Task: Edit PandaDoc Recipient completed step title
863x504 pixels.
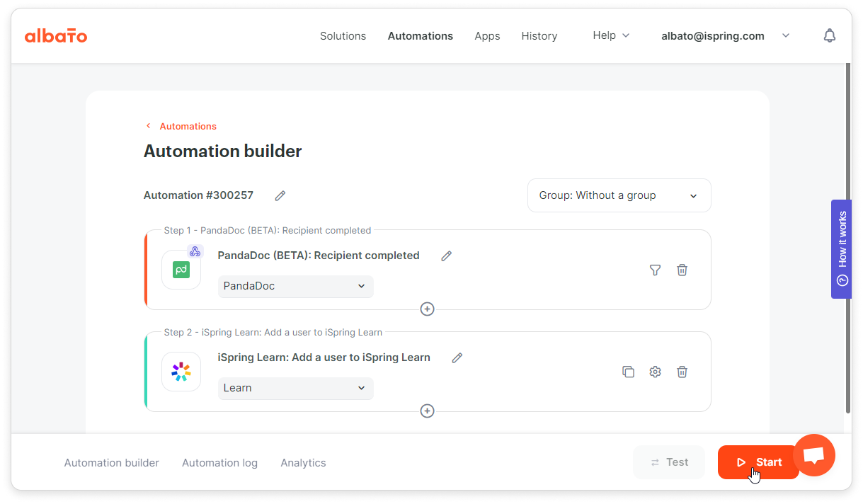Action: [446, 256]
